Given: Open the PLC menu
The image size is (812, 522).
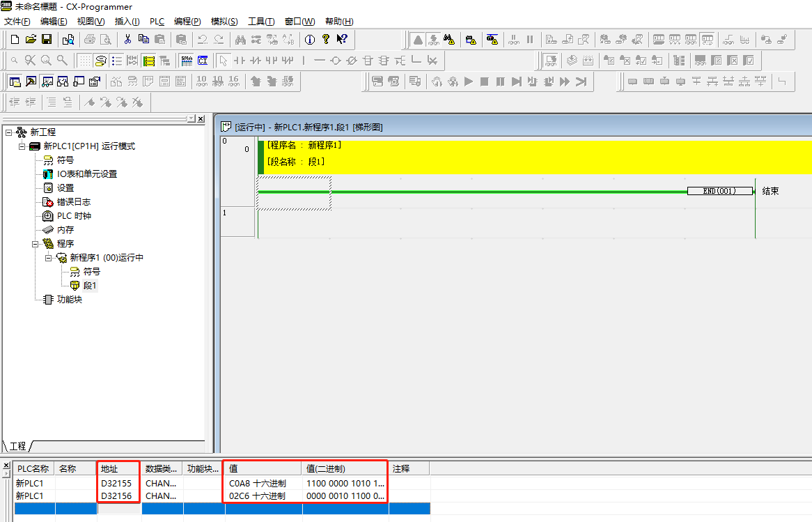Looking at the screenshot, I should pyautogui.click(x=157, y=21).
